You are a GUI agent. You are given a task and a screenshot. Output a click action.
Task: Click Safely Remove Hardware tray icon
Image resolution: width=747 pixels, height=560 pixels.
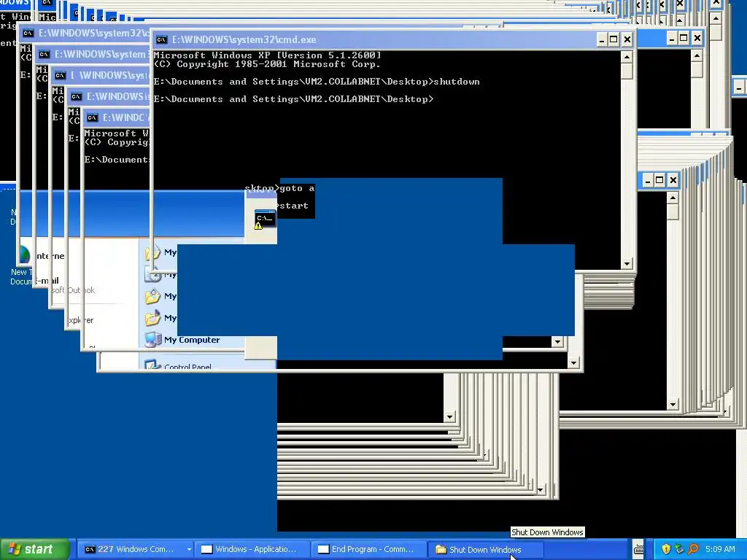click(x=679, y=549)
